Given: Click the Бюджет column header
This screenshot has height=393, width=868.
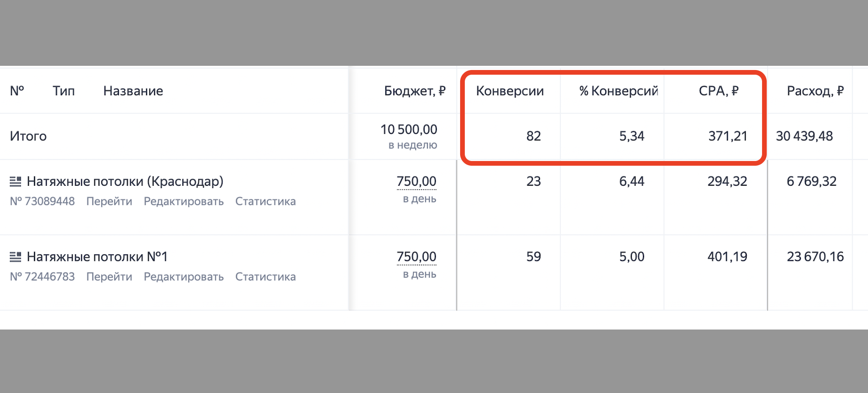Looking at the screenshot, I should (x=415, y=91).
